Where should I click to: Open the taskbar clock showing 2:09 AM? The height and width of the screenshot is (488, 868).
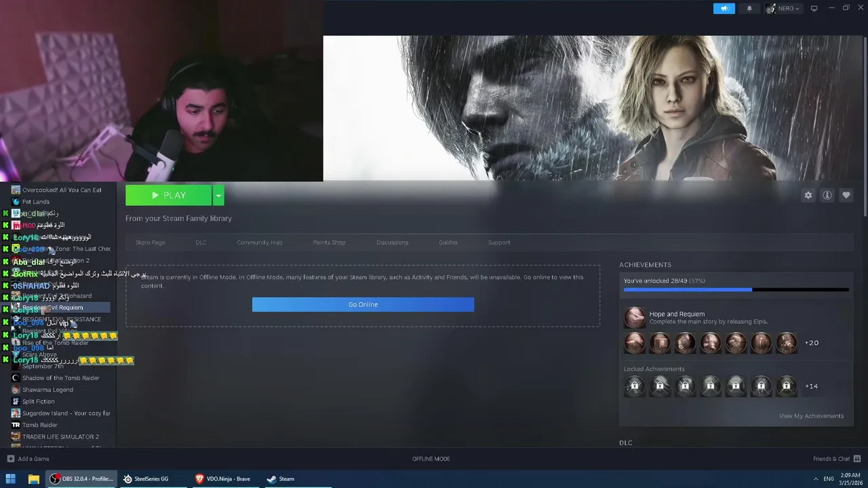pyautogui.click(x=850, y=479)
